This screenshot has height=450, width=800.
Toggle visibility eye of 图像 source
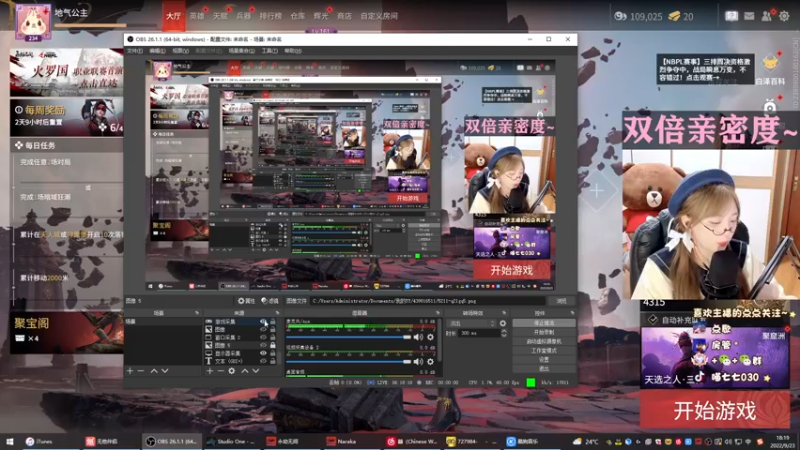[263, 330]
